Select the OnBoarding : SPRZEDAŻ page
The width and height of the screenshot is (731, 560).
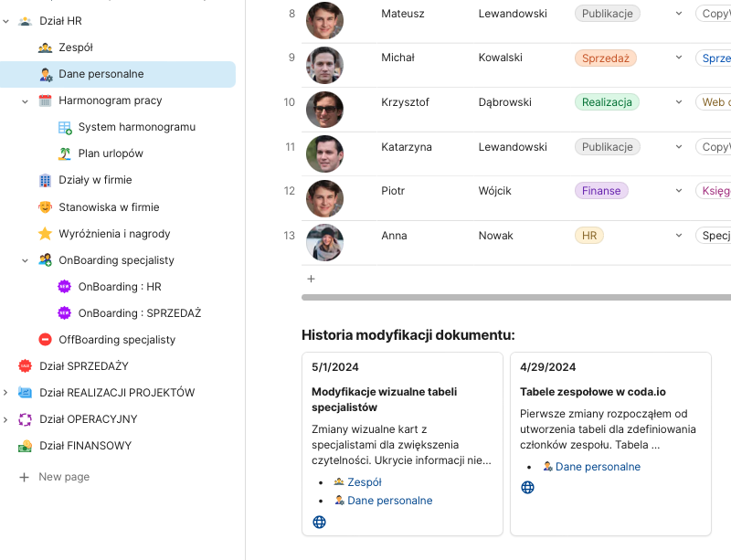click(x=139, y=313)
